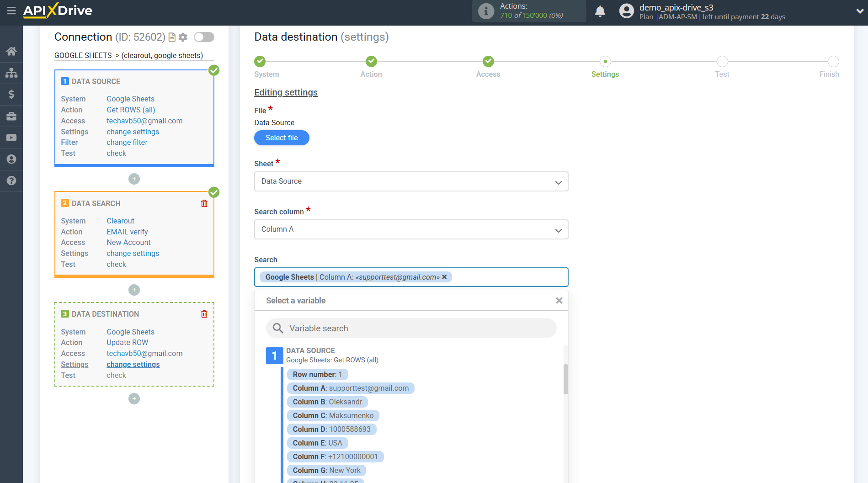This screenshot has width=868, height=483.
Task: Open the briefcase icon in the sidebar
Action: point(11,116)
